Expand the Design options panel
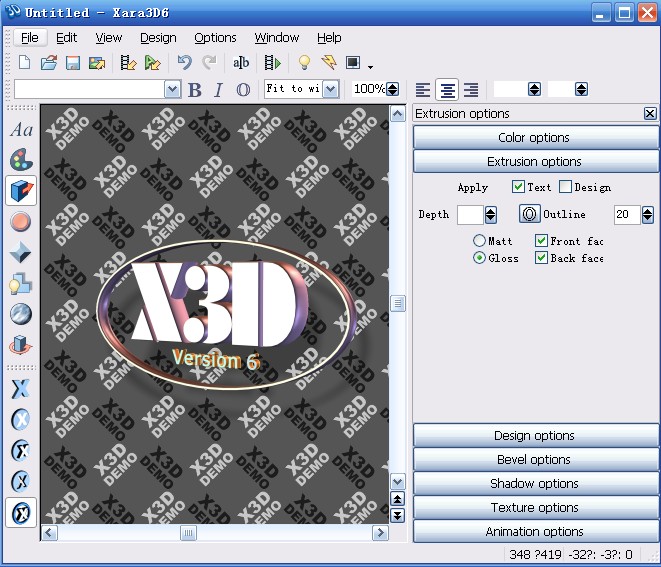Image resolution: width=661 pixels, height=567 pixels. coord(535,435)
